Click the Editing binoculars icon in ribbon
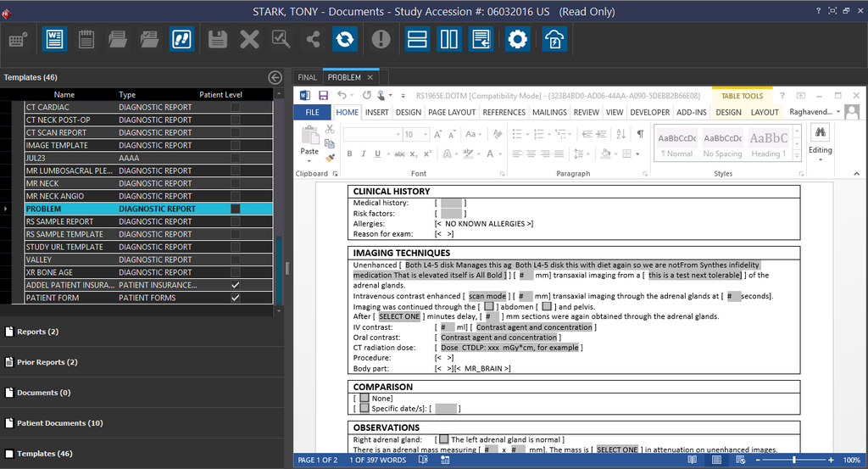The height and width of the screenshot is (469, 868). click(x=820, y=134)
